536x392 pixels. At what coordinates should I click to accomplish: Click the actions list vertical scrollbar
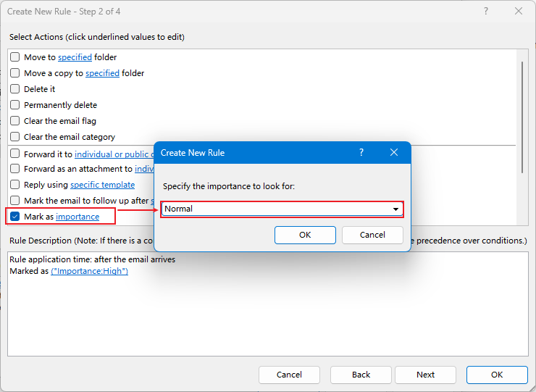tap(522, 117)
